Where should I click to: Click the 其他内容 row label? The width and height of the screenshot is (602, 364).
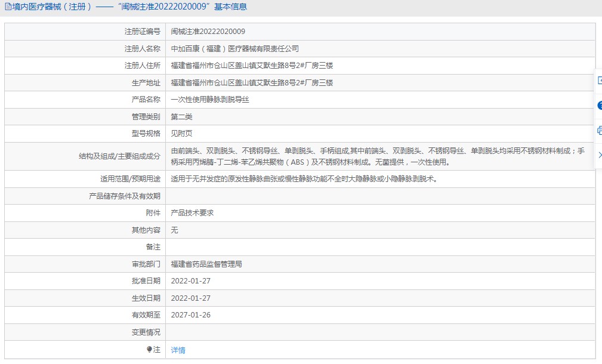[x=146, y=230]
